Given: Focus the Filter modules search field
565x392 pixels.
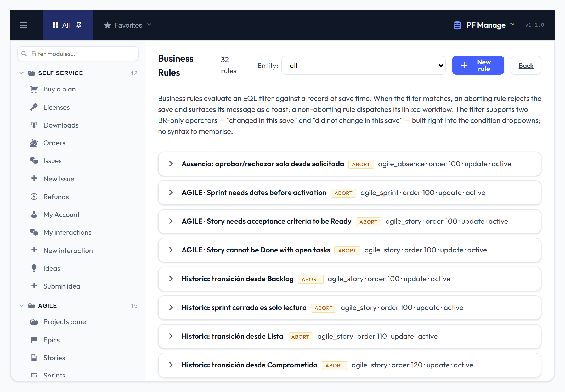Looking at the screenshot, I should 78,54.
